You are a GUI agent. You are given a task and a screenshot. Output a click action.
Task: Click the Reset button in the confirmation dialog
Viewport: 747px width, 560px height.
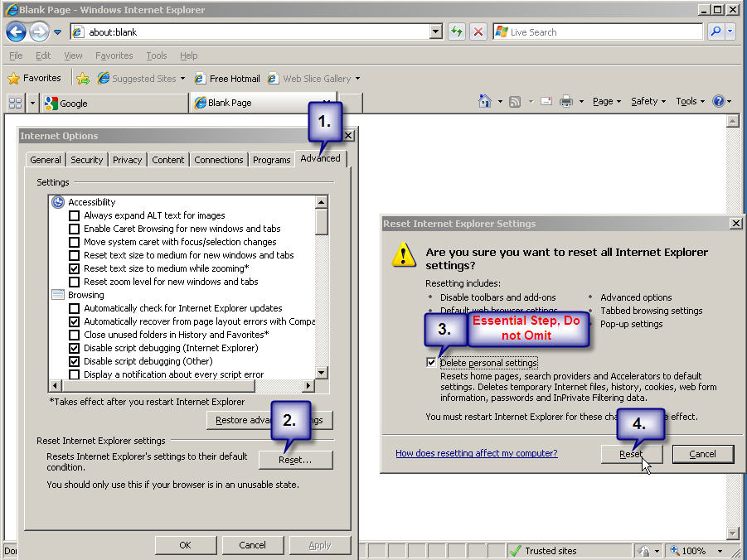(631, 454)
